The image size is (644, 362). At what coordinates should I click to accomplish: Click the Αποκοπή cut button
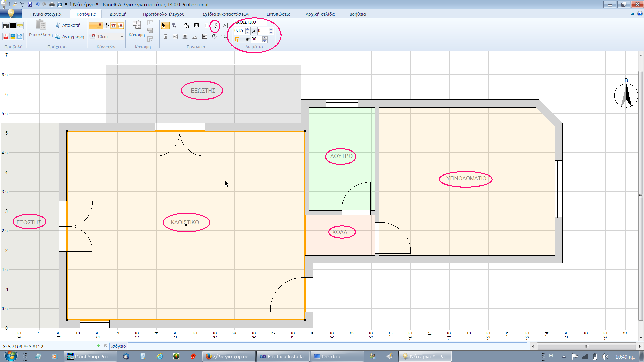click(x=68, y=25)
